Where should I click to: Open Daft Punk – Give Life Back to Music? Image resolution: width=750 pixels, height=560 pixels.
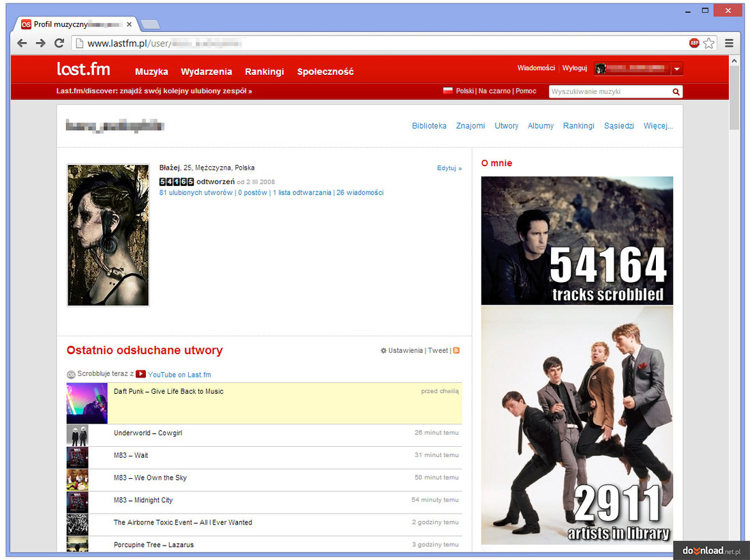[x=168, y=391]
